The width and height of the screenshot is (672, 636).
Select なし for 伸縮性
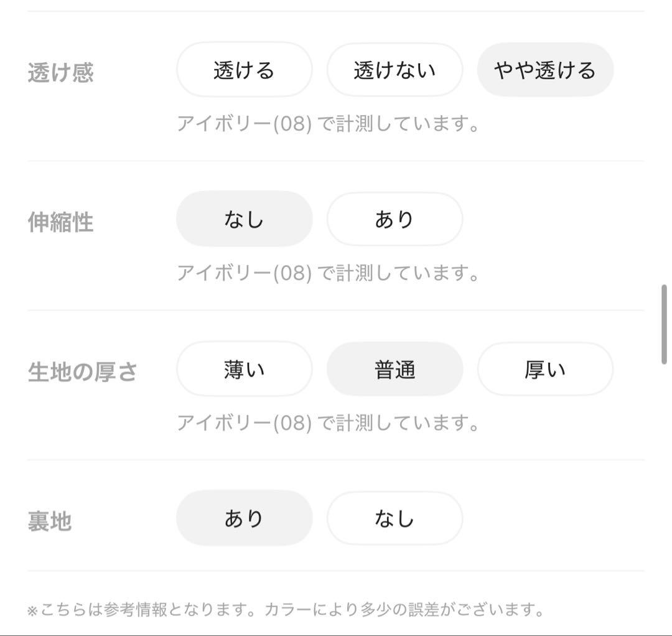pos(245,219)
